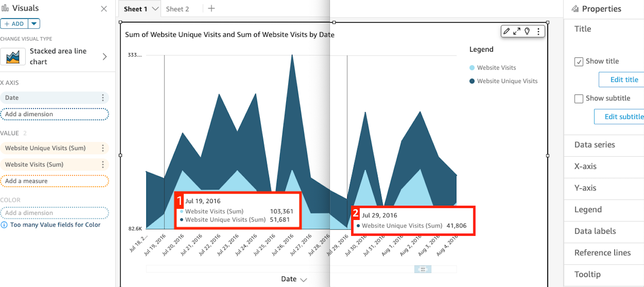The height and width of the screenshot is (287, 644).
Task: Click the pencil edit icon on visual
Action: (x=507, y=31)
